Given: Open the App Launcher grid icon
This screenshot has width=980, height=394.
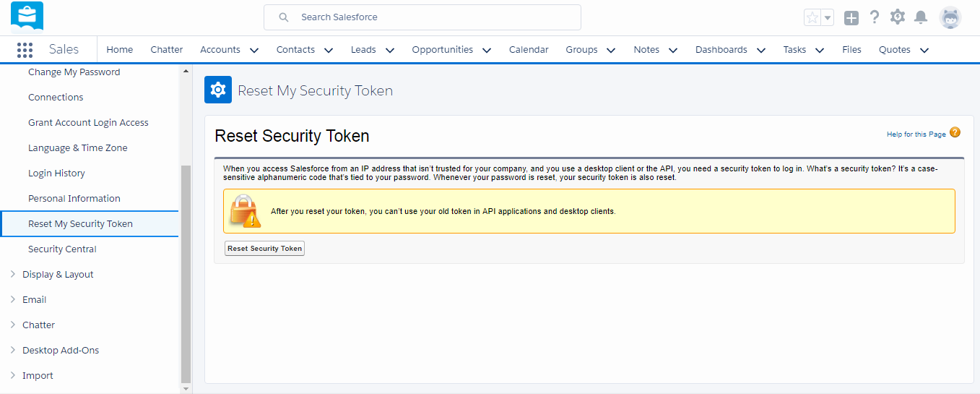Looking at the screenshot, I should coord(25,50).
